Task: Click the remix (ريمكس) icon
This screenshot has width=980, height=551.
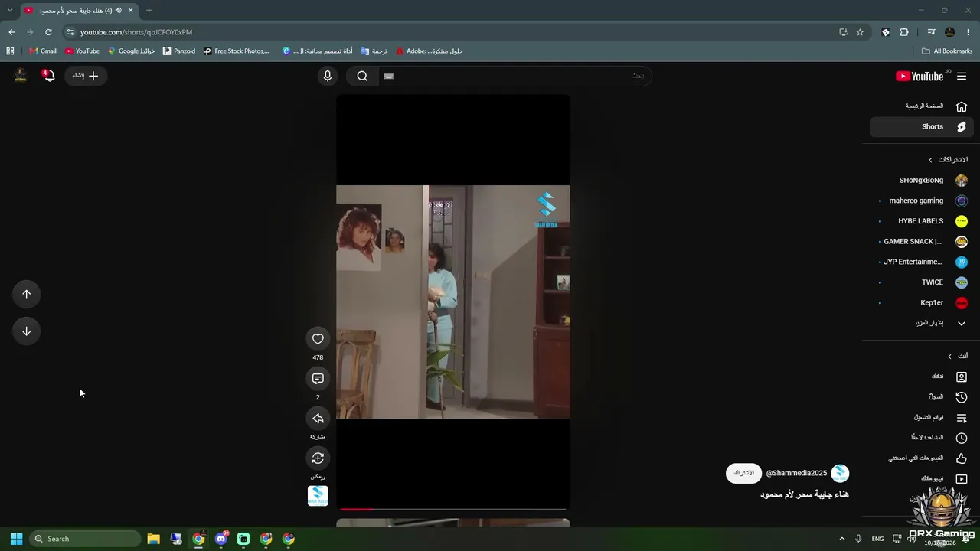Action: (318, 458)
